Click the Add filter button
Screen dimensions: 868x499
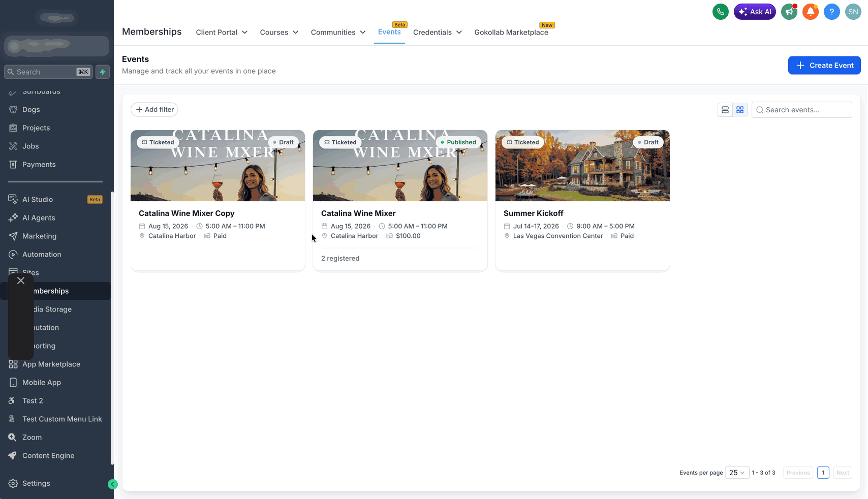pyautogui.click(x=154, y=109)
